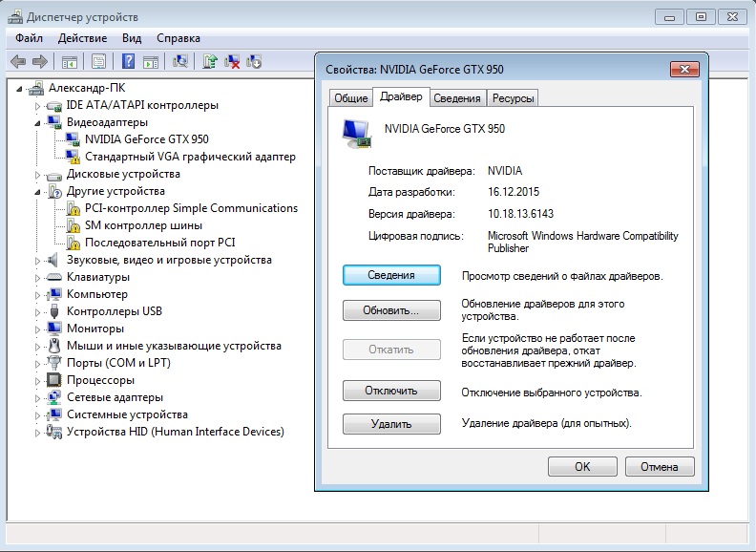Click the Отключить button

[x=391, y=391]
